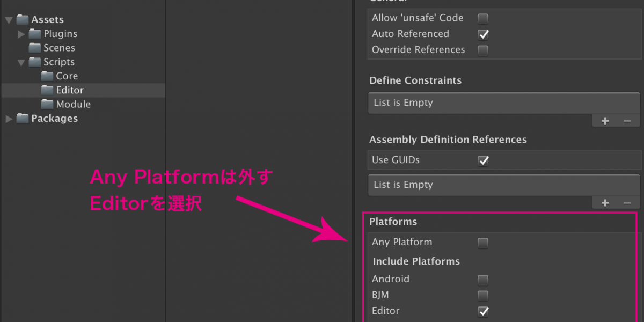
Task: Click the Packages folder icon
Action: 23,119
